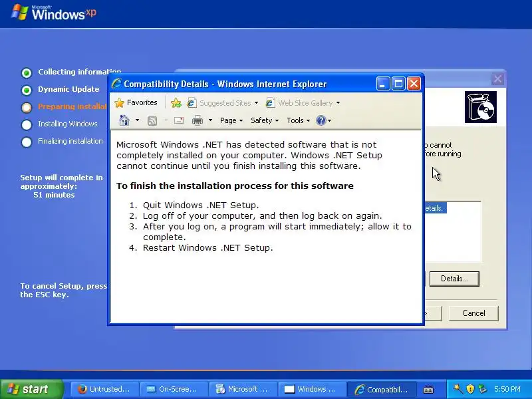Minimize the Compatibility Details window
The width and height of the screenshot is (532, 399).
383,84
